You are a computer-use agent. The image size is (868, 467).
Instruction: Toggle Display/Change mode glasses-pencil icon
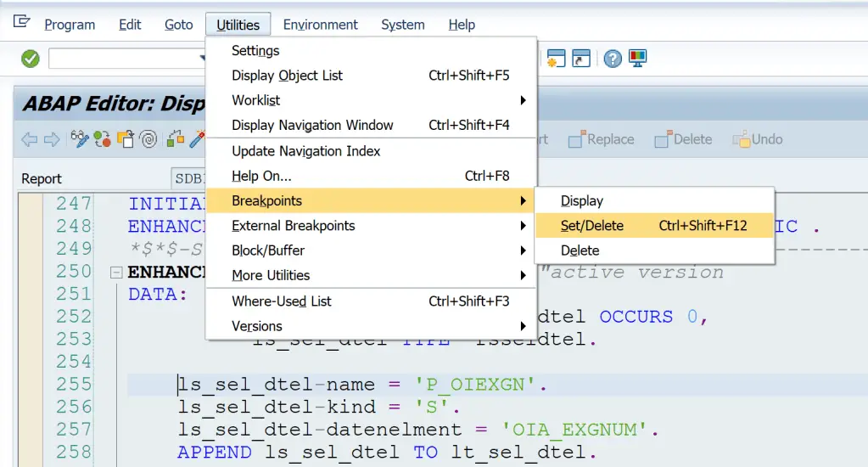(80, 139)
